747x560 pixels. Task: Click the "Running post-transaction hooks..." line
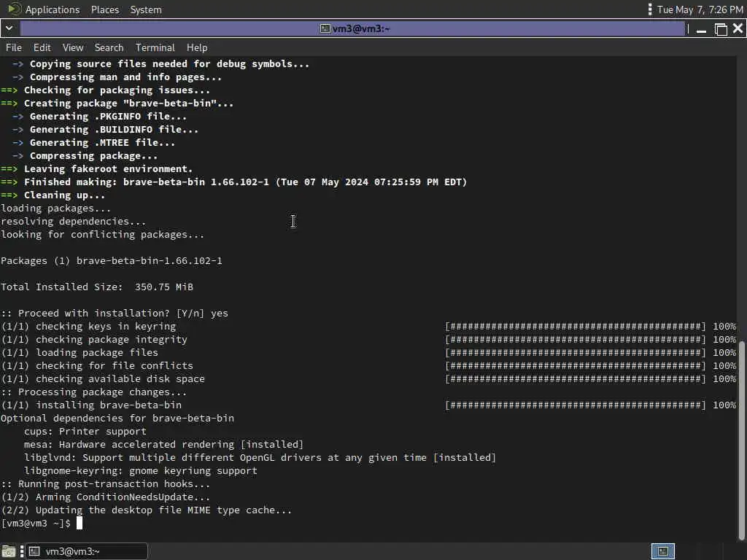point(105,484)
